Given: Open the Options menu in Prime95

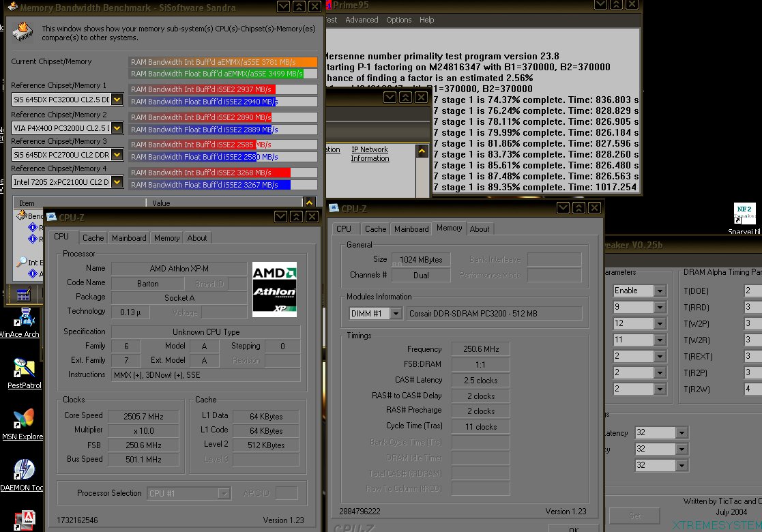Looking at the screenshot, I should 398,20.
